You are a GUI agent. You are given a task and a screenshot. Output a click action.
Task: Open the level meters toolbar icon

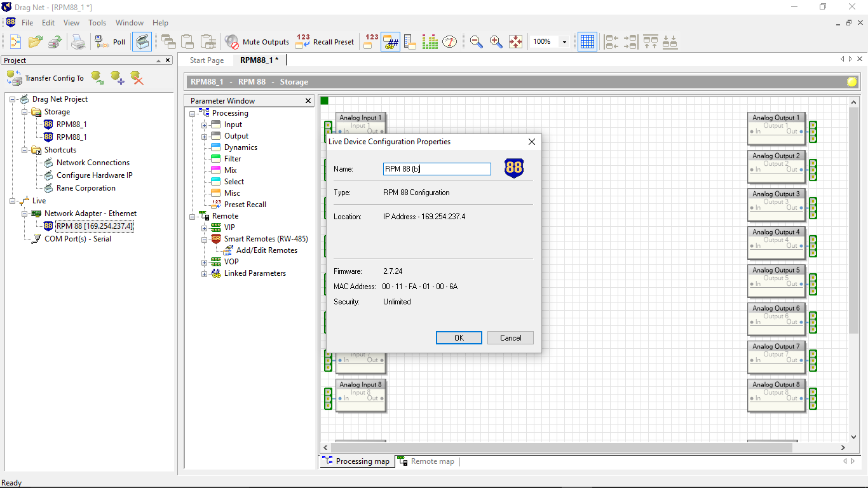pos(430,42)
